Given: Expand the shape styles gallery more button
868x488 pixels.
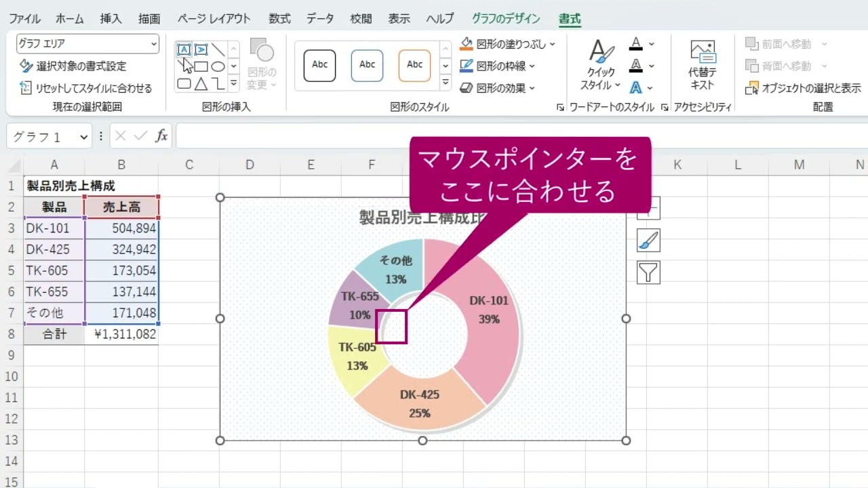Looking at the screenshot, I should coord(446,83).
